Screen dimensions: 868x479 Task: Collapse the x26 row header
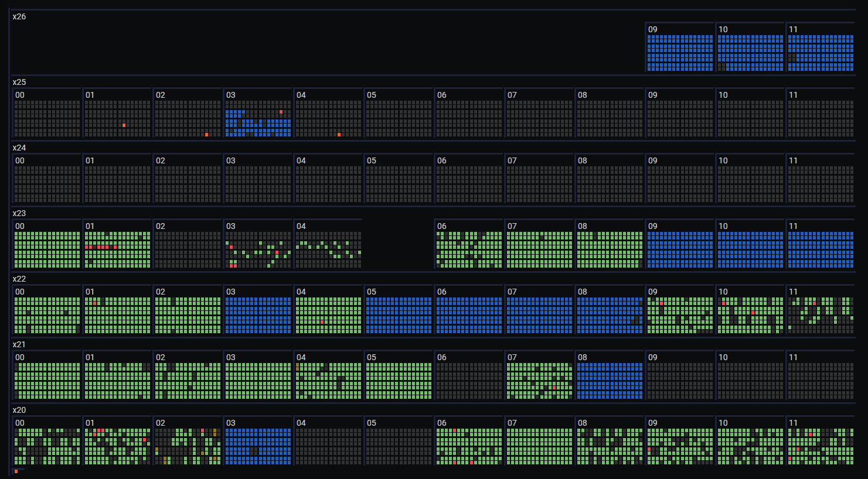[19, 16]
